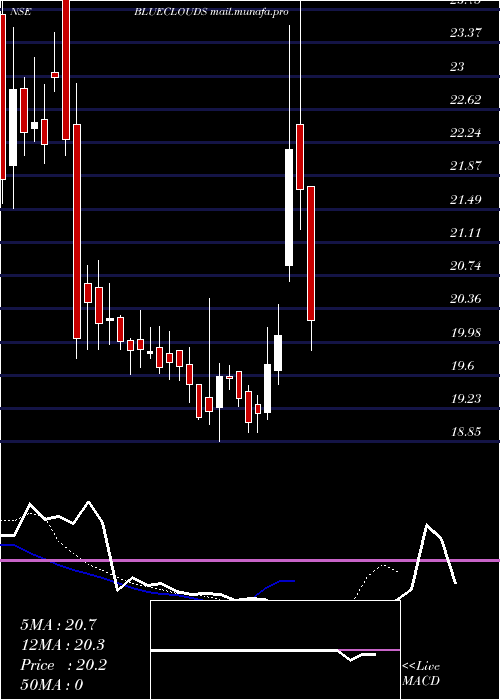Click the 19.6 price axis label
The image size is (500, 700).
pyautogui.click(x=462, y=366)
